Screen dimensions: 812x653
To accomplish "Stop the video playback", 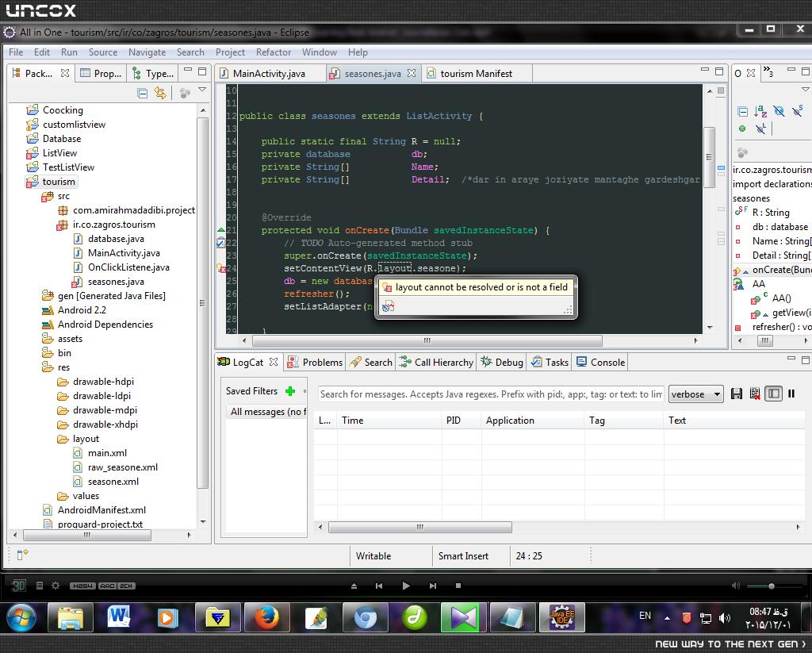I will [458, 586].
